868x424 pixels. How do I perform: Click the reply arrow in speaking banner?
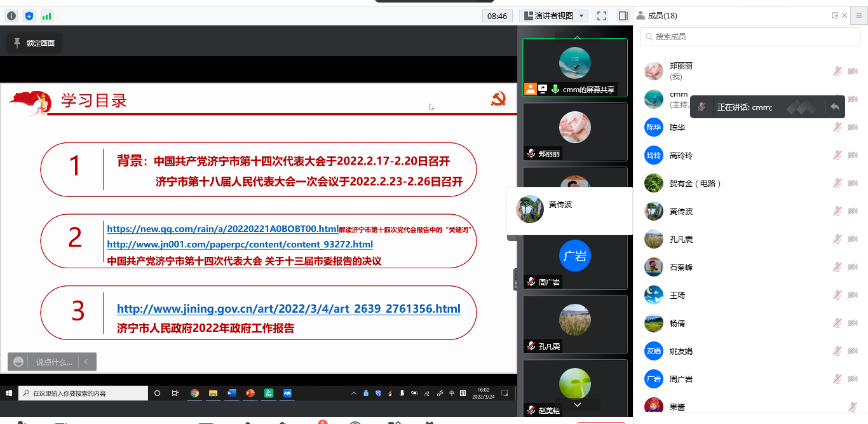835,107
